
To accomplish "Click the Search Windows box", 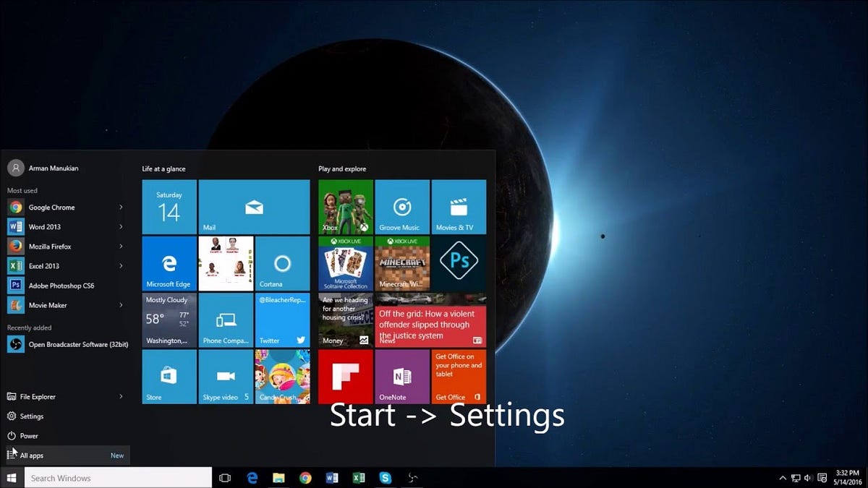I will click(x=119, y=478).
